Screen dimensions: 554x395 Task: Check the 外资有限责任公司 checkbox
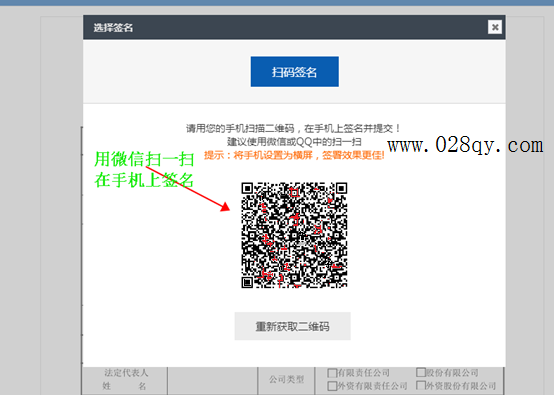click(x=332, y=386)
